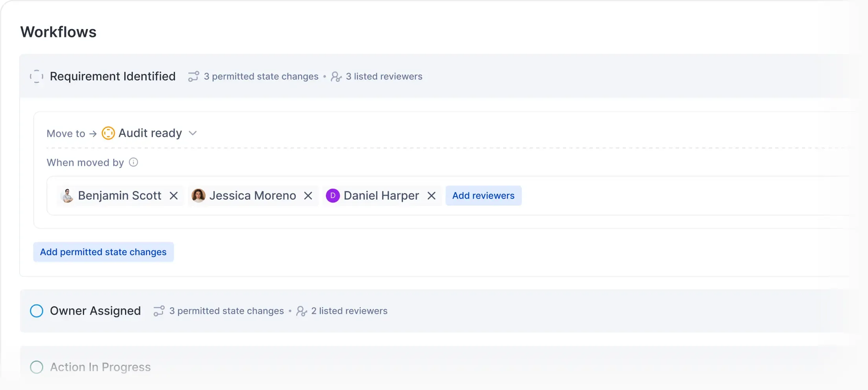Click the orange Audit ready state icon
Image resolution: width=868 pixels, height=390 pixels.
click(108, 133)
